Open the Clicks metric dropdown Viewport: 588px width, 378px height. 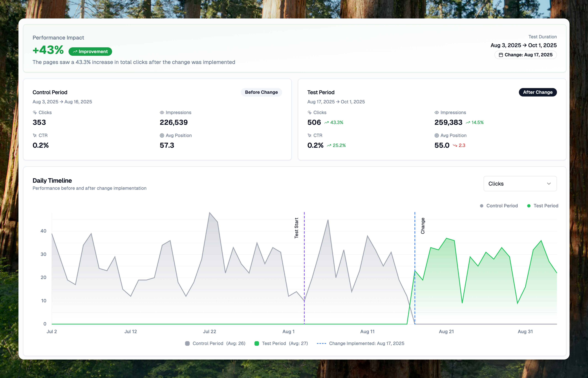coord(520,184)
